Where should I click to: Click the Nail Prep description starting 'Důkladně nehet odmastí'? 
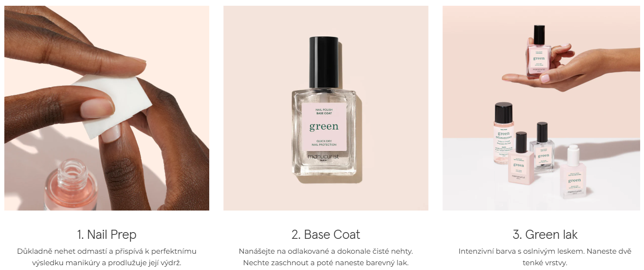pyautogui.click(x=107, y=257)
